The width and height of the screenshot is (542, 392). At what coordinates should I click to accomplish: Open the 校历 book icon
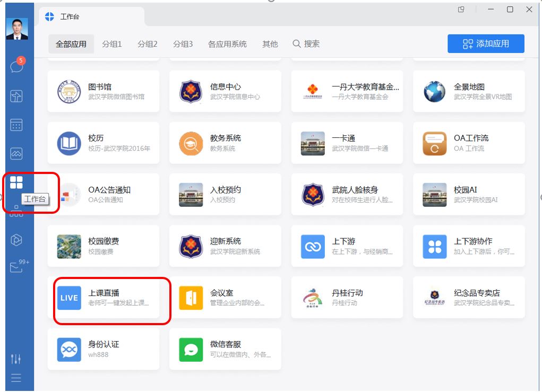click(x=69, y=143)
